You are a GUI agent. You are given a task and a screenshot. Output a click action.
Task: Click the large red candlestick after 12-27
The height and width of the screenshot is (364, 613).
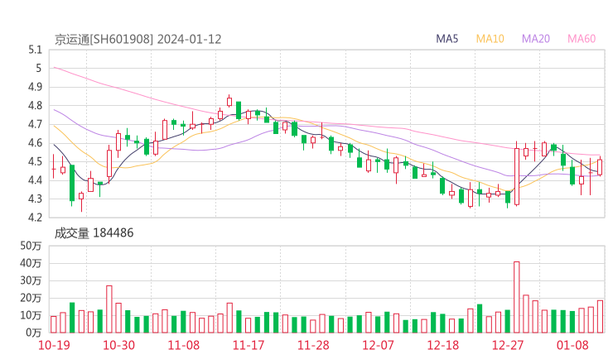coord(516,175)
